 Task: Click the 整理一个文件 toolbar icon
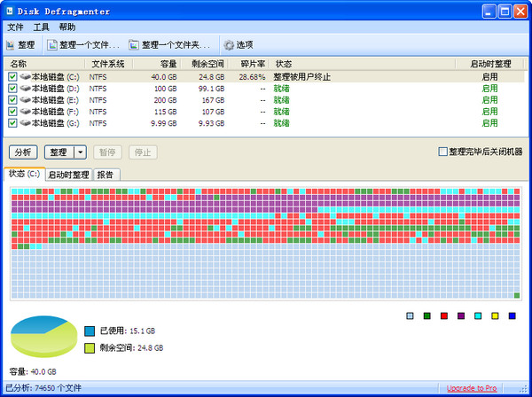tap(52, 44)
